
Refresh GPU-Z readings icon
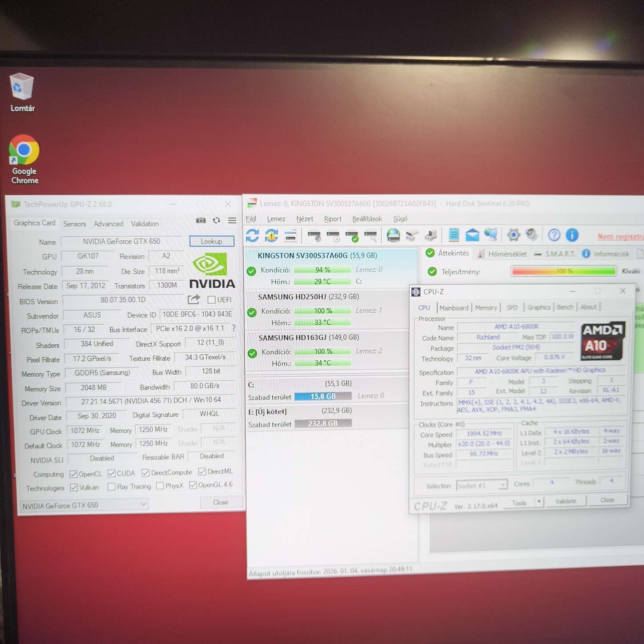coord(217,220)
